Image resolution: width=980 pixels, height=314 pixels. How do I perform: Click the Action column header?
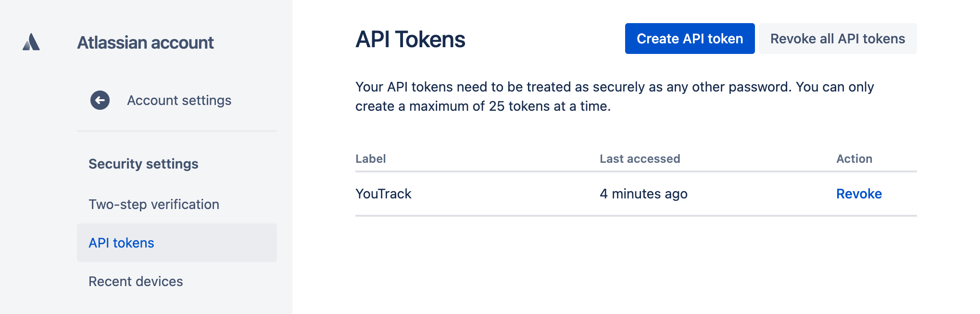click(x=854, y=158)
